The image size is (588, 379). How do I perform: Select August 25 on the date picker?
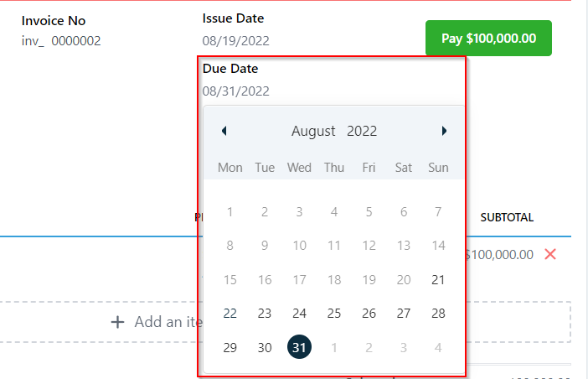pos(334,314)
